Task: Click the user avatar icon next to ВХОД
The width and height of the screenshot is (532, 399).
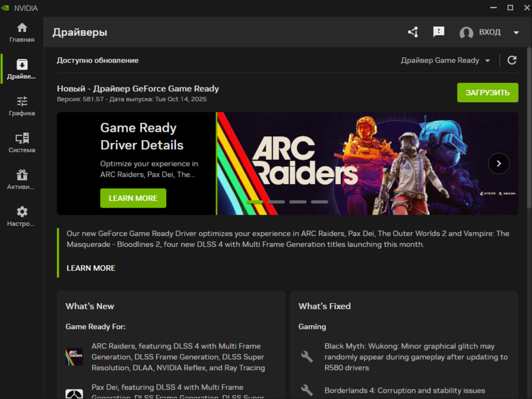Action: pos(466,33)
